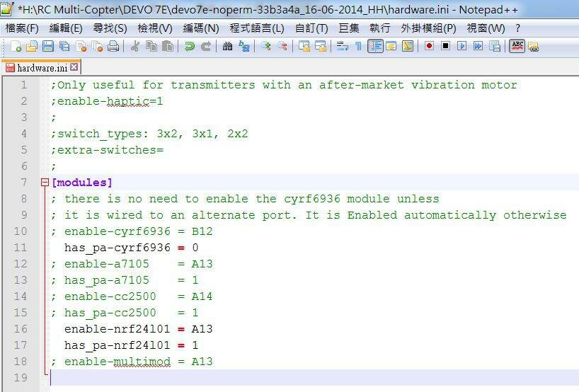Viewport: 579px width, 392px height.
Task: Click the ";extra-switches=" line
Action: [x=107, y=150]
